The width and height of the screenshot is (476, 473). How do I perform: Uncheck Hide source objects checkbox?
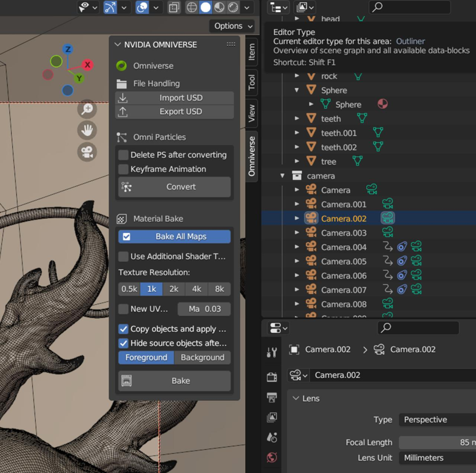coord(123,343)
